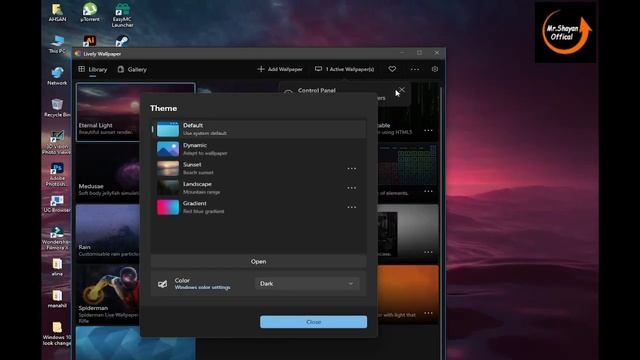The width and height of the screenshot is (640, 360).
Task: Select the Default theme thumbnail
Action: point(168,129)
